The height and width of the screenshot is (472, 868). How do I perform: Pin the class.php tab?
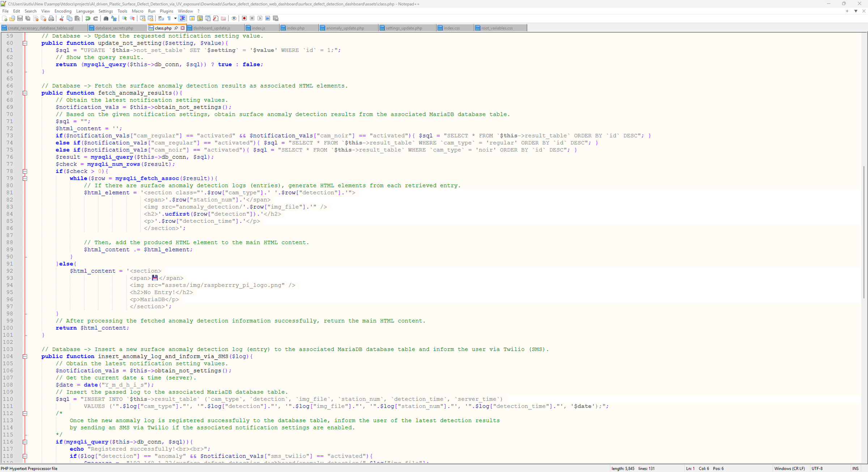point(176,28)
